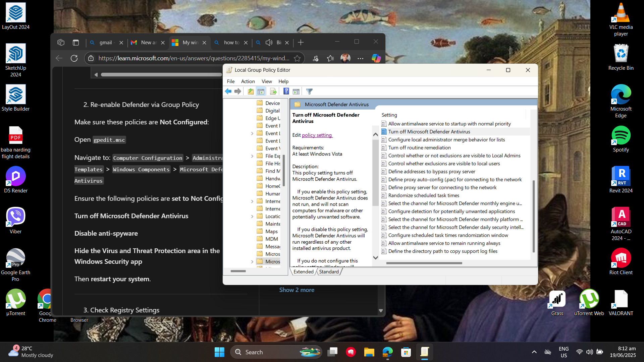The width and height of the screenshot is (644, 362).
Task: Open VLC media player desktop icon
Action: (621, 19)
